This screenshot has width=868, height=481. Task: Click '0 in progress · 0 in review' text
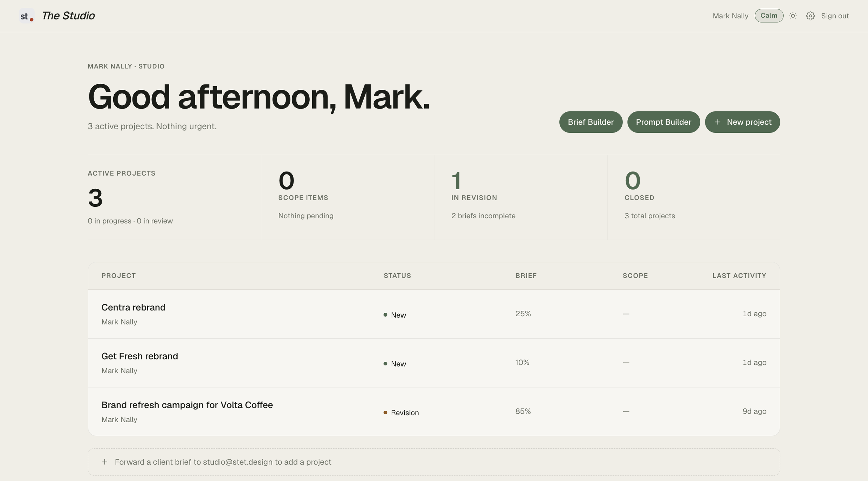tap(130, 221)
